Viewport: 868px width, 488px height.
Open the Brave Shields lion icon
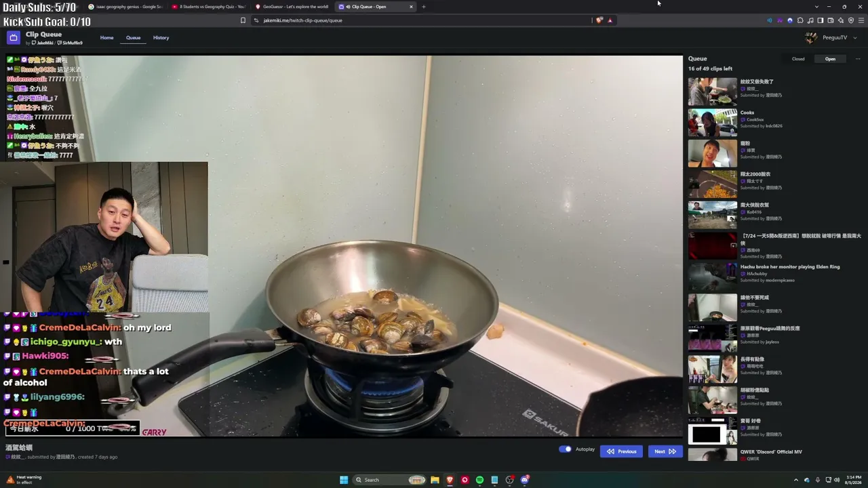(599, 20)
